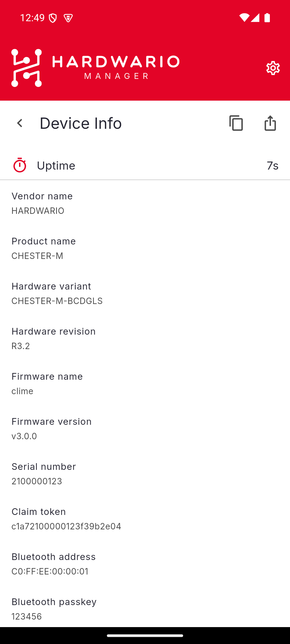Tap the Uptime 7s value
290x644 pixels.
tap(273, 166)
